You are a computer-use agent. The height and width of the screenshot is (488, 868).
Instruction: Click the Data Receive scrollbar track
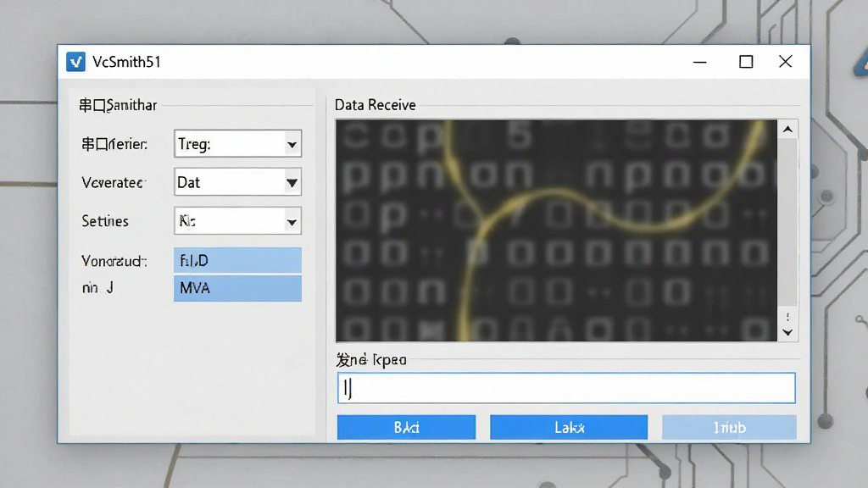click(x=787, y=221)
